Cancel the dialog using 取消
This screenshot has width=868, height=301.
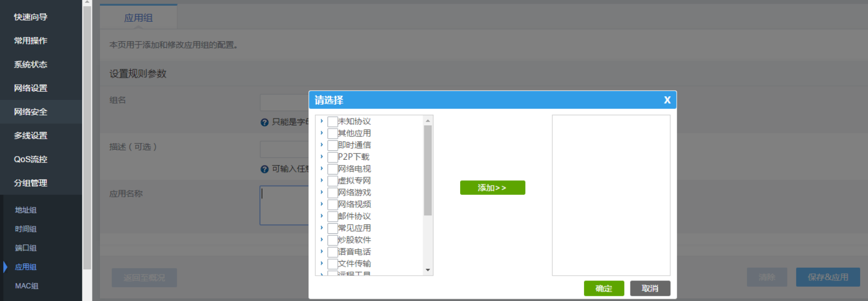coord(650,288)
